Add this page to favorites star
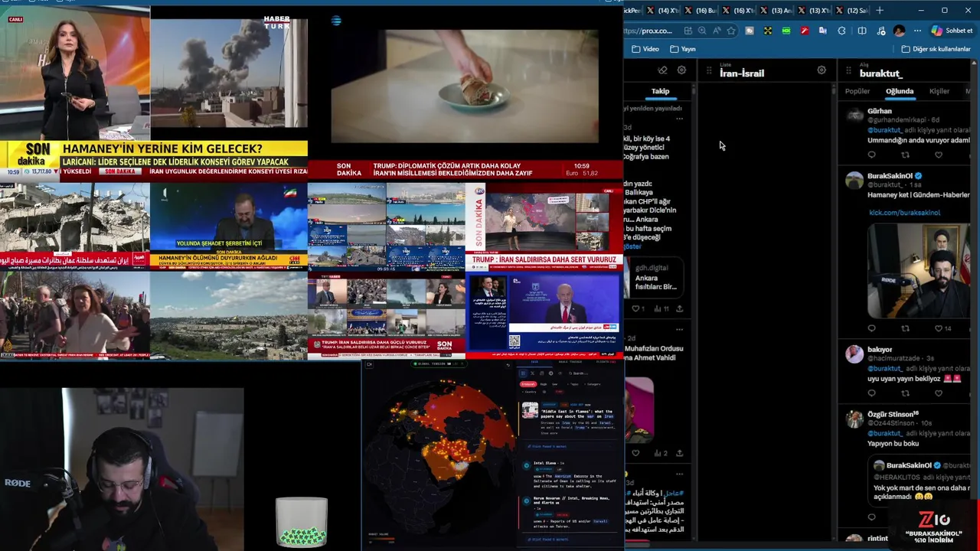Screen dimensions: 980x551 click(x=731, y=31)
